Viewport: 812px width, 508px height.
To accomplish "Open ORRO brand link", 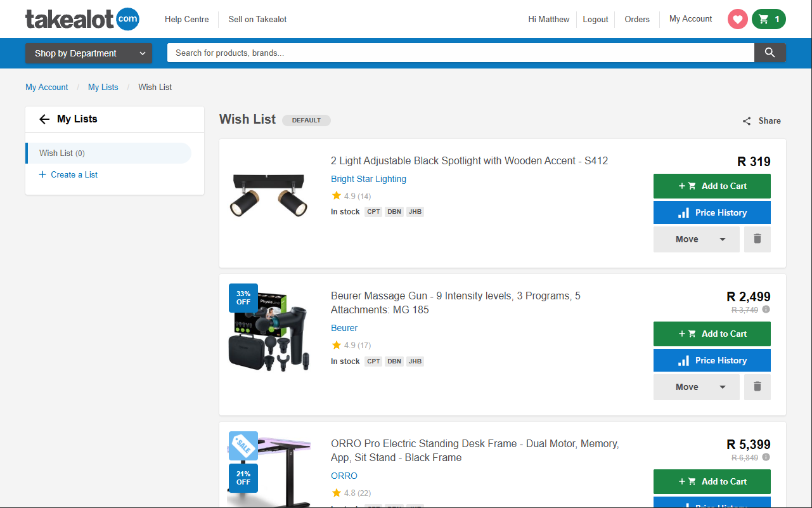I will coord(344,476).
